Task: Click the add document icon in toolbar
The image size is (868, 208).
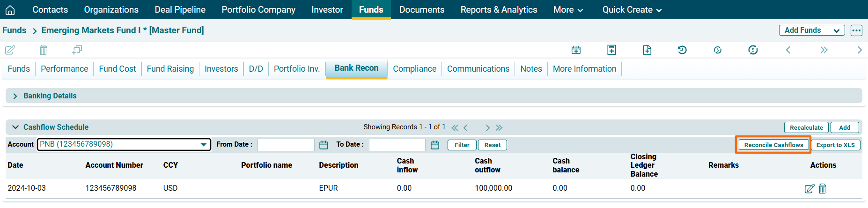Action: (647, 50)
